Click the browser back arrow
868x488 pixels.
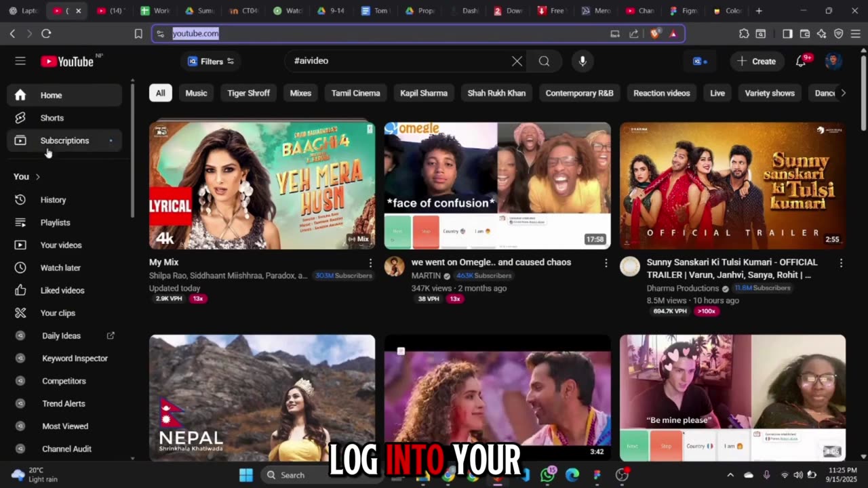[12, 33]
